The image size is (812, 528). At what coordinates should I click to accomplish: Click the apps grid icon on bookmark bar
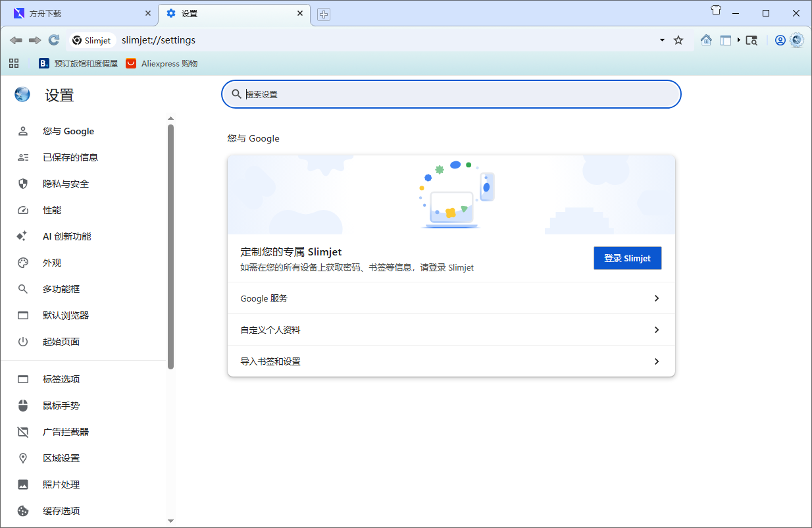14,63
